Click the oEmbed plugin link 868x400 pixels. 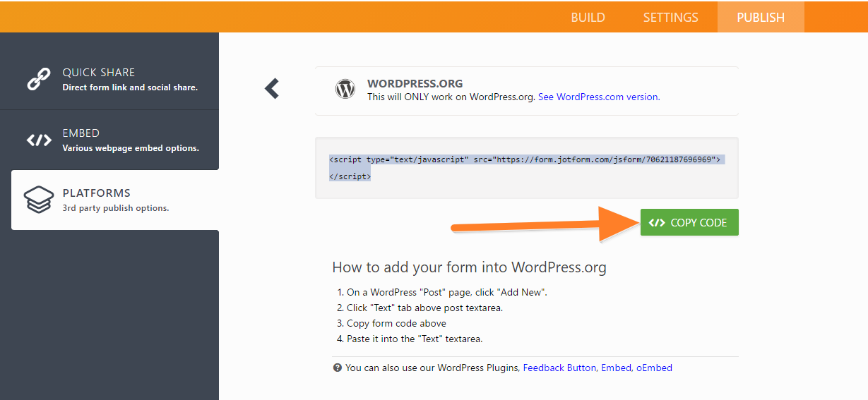pyautogui.click(x=654, y=368)
